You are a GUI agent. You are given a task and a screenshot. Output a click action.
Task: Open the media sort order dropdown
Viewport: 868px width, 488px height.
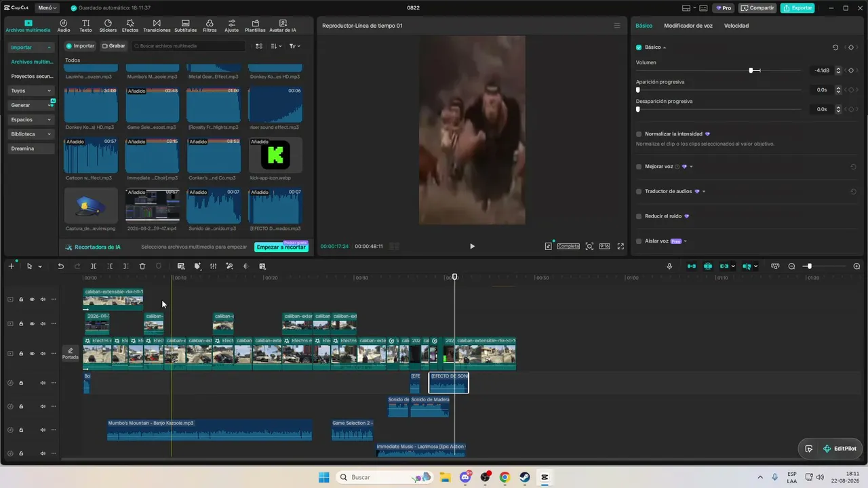pyautogui.click(x=276, y=46)
